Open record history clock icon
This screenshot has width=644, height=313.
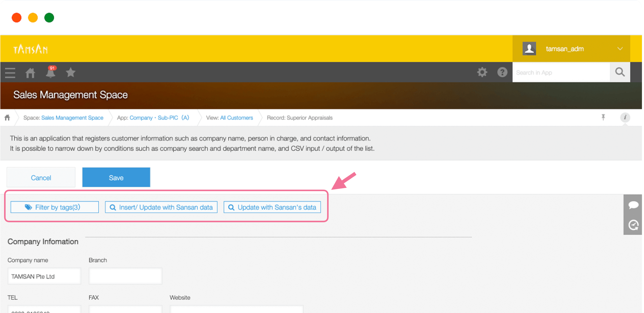[633, 225]
